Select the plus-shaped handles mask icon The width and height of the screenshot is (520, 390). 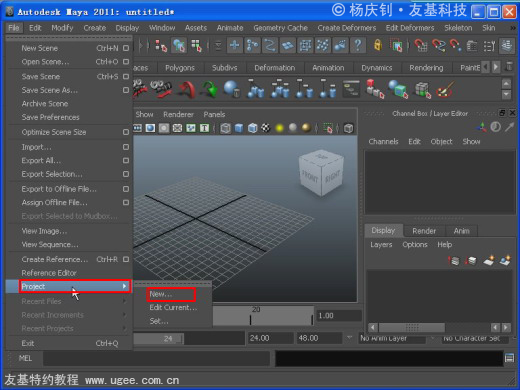pyautogui.click(x=235, y=45)
